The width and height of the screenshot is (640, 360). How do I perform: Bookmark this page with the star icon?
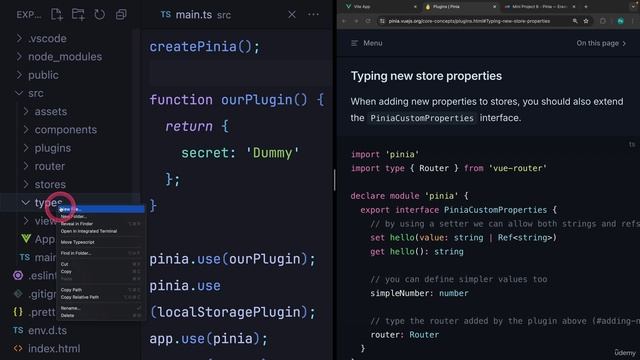pyautogui.click(x=586, y=21)
